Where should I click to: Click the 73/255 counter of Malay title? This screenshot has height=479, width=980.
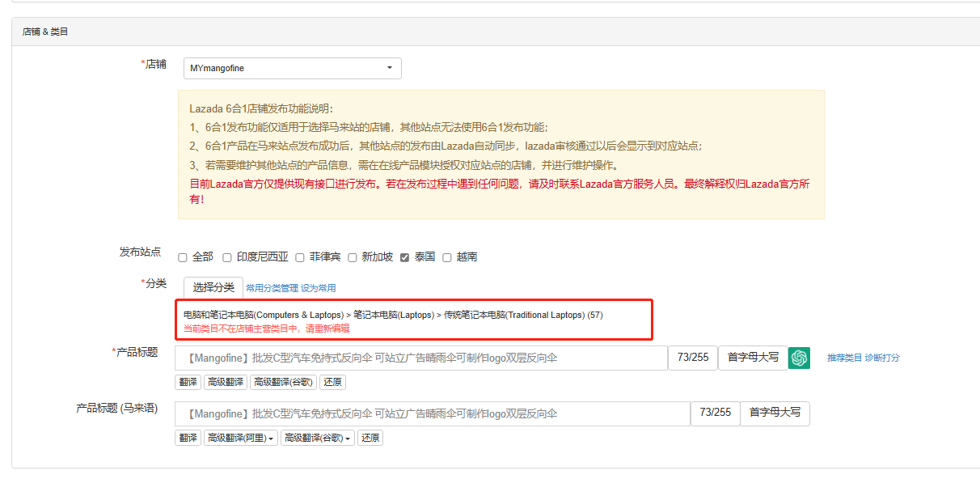[x=716, y=413]
